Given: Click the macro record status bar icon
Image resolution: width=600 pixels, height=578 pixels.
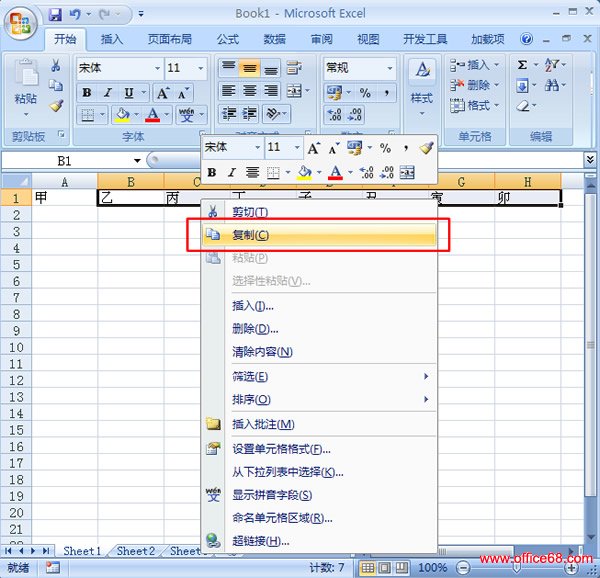Looking at the screenshot, I should click(x=53, y=567).
